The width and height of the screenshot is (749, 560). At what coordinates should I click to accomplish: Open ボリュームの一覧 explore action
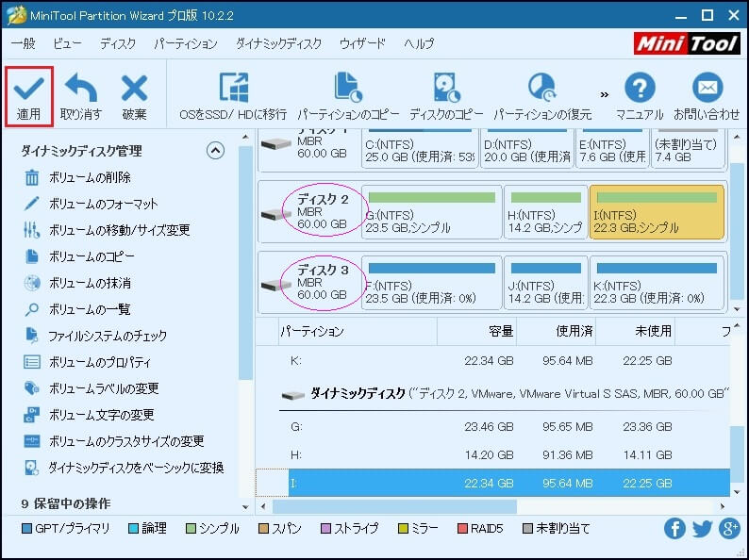coord(77,309)
